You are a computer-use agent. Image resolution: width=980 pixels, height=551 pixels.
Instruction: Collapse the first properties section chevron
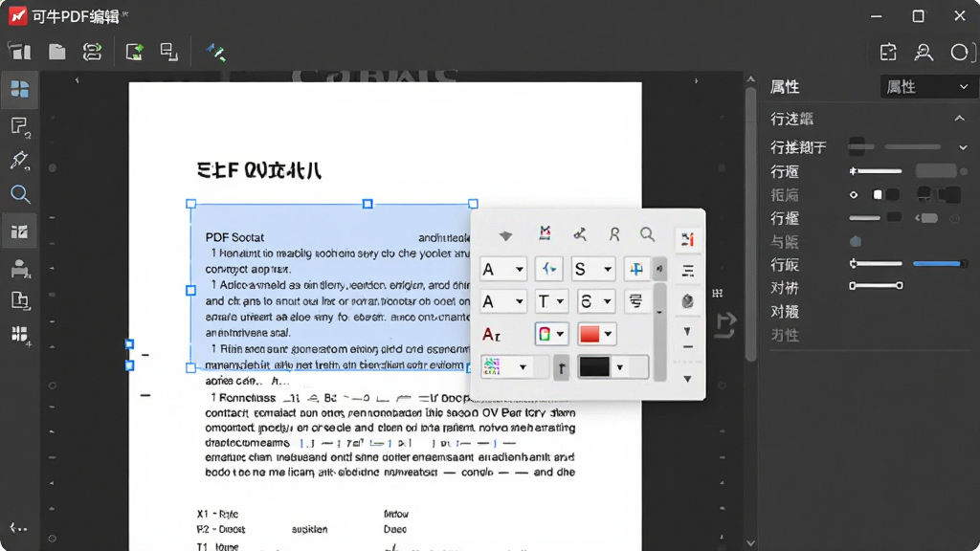tap(959, 118)
